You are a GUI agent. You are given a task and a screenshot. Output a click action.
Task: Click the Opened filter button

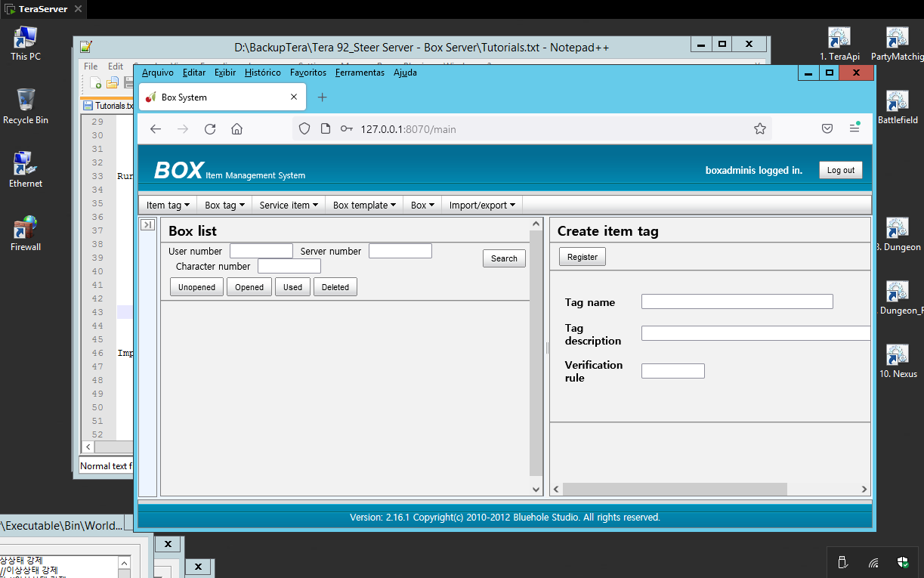(249, 287)
